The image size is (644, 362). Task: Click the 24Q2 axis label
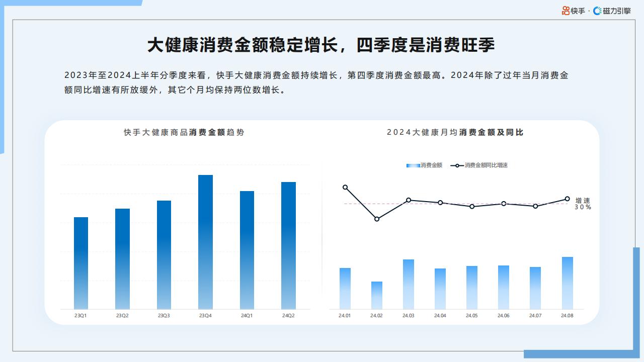[288, 316]
